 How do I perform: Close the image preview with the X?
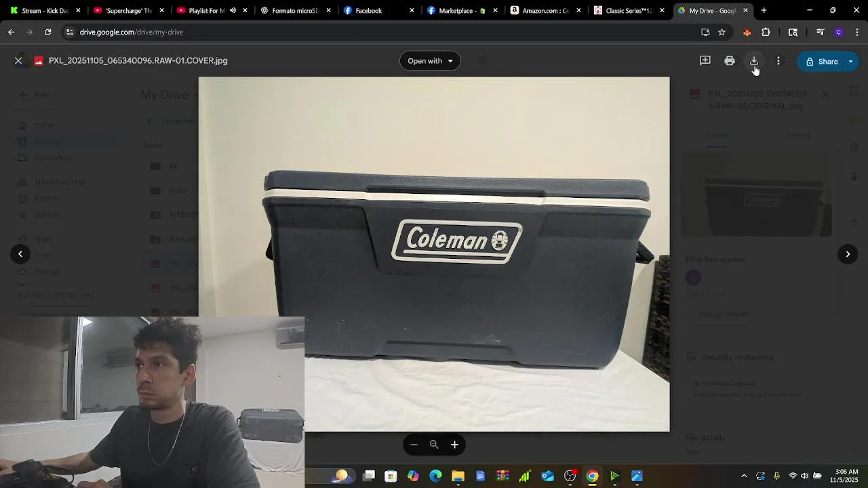(18, 60)
